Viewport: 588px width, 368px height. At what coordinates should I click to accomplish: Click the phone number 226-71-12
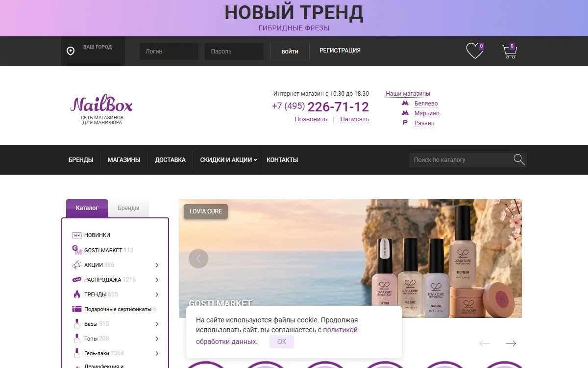(x=338, y=106)
